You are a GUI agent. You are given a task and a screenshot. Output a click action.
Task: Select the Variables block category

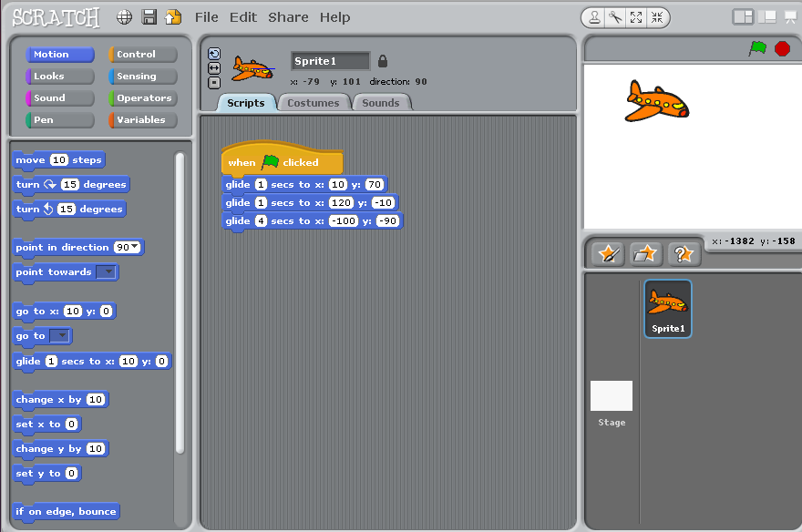tap(143, 120)
